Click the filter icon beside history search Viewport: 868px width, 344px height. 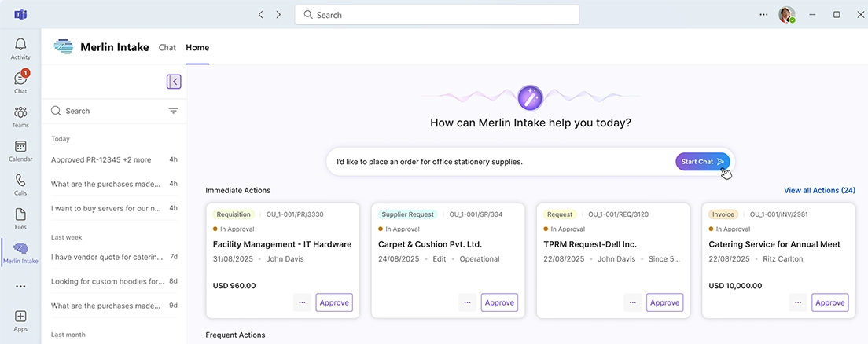(x=174, y=111)
